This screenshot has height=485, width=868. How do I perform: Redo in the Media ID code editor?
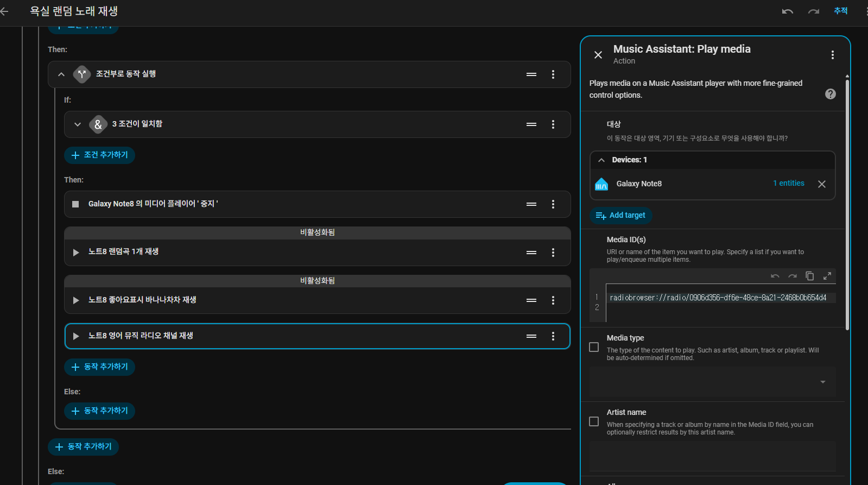coord(793,276)
